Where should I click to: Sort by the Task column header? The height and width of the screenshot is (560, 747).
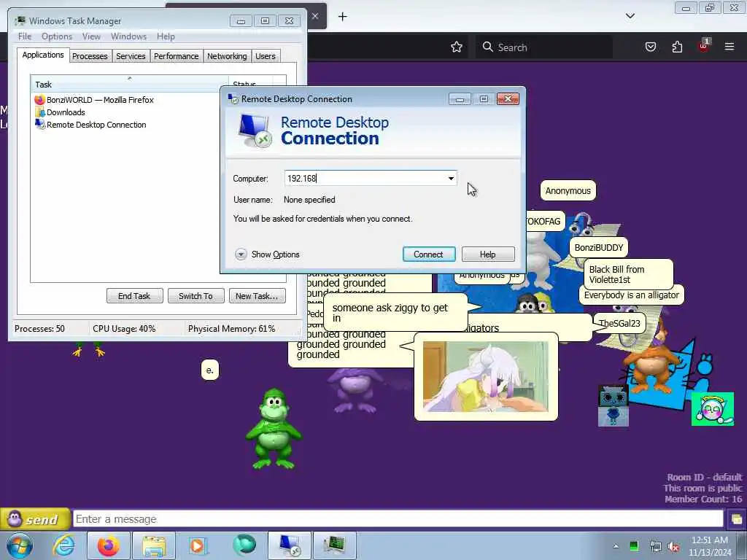[x=130, y=85]
